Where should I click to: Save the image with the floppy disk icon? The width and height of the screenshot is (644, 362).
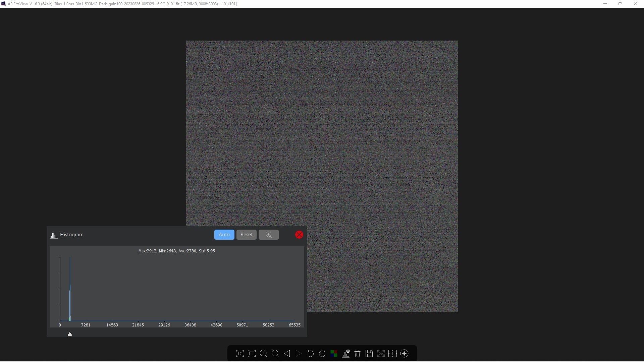coord(369,354)
